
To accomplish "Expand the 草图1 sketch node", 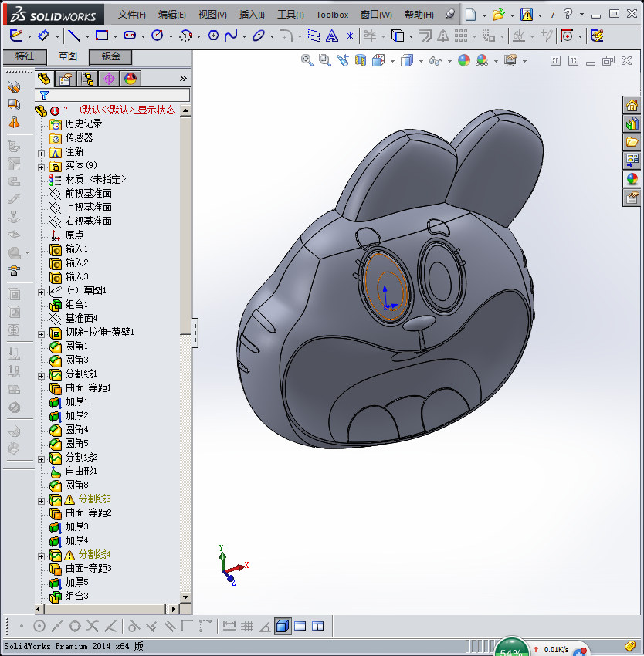I will coord(41,292).
